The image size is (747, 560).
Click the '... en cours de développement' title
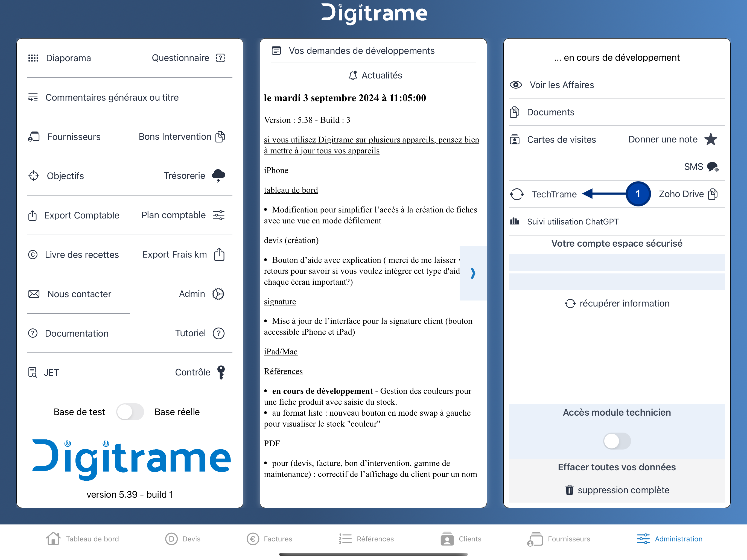pos(617,57)
